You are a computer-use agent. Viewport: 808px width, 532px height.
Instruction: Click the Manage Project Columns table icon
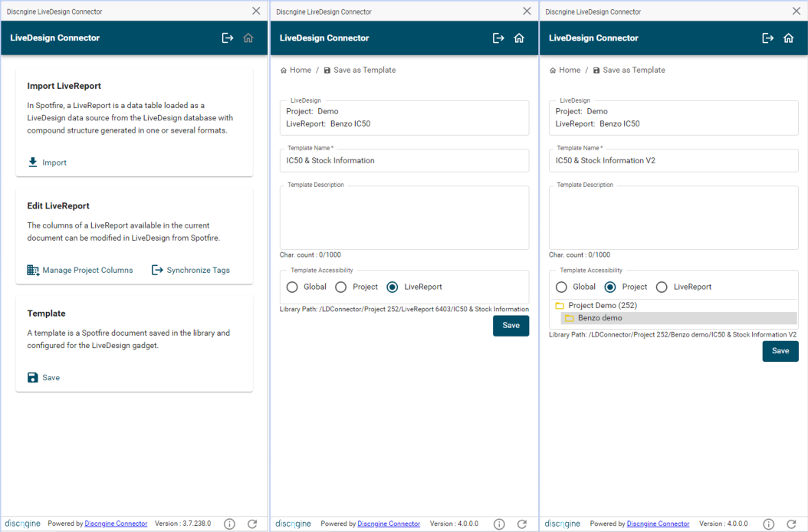click(x=33, y=270)
